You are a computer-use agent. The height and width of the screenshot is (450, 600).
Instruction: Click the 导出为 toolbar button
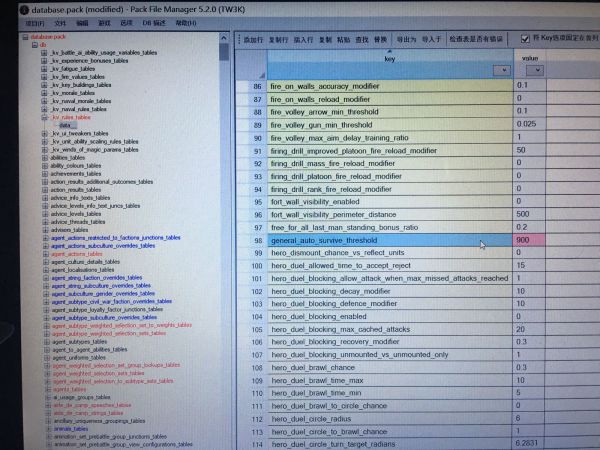(x=407, y=39)
